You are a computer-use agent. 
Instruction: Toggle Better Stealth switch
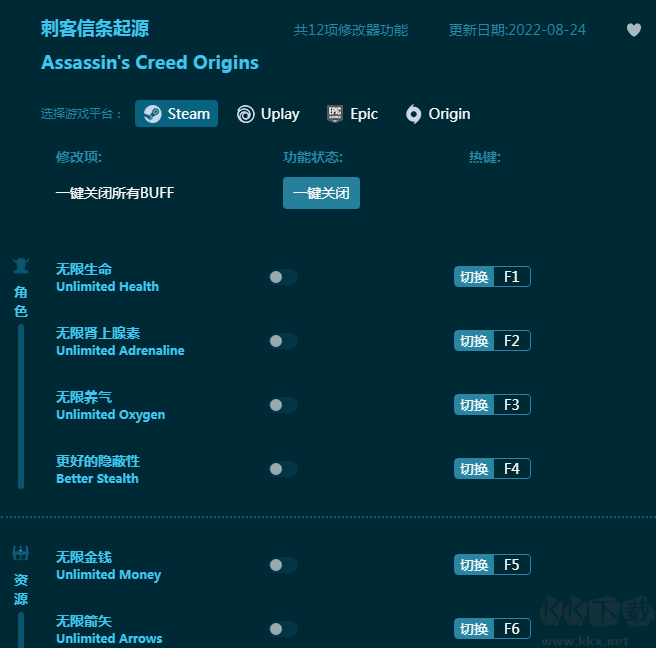(x=283, y=469)
